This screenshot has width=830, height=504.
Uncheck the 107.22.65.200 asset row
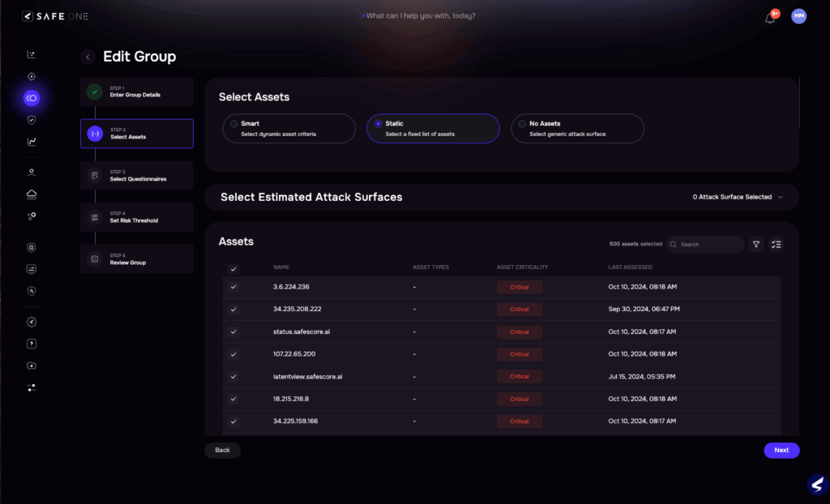[233, 354]
